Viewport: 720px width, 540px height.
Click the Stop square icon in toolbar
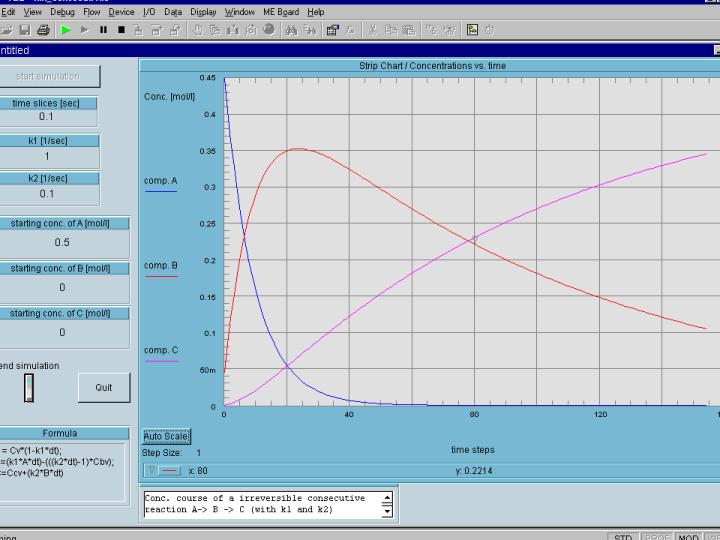121,30
